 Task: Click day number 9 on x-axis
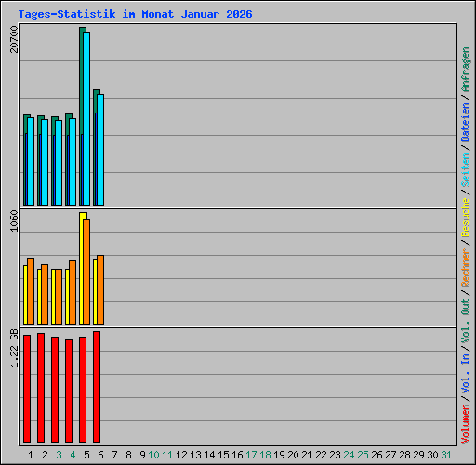[x=142, y=455]
